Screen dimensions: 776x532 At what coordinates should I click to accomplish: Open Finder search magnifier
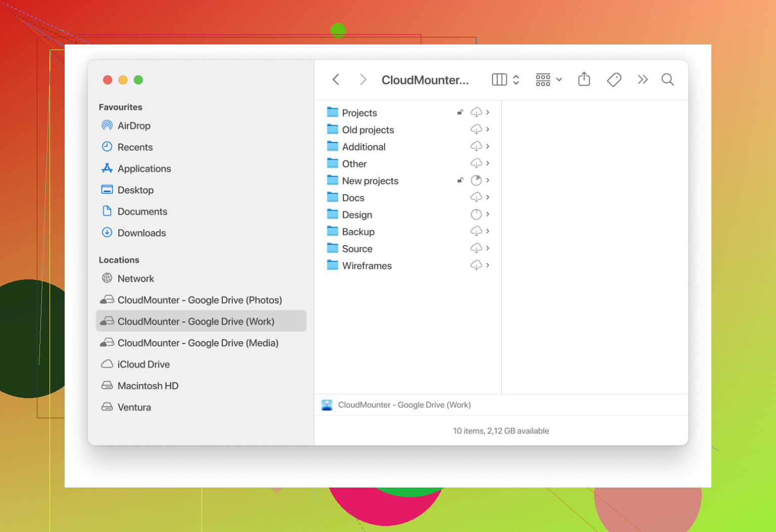[x=667, y=79]
